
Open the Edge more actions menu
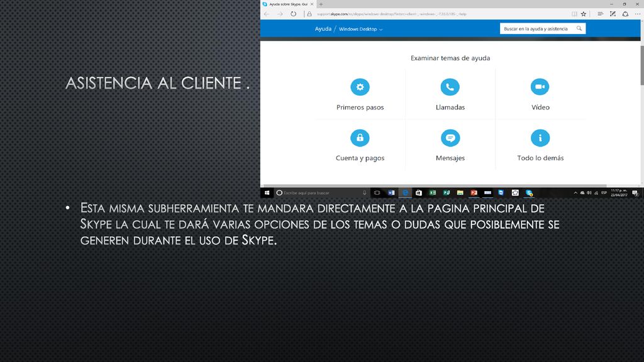[x=638, y=14]
